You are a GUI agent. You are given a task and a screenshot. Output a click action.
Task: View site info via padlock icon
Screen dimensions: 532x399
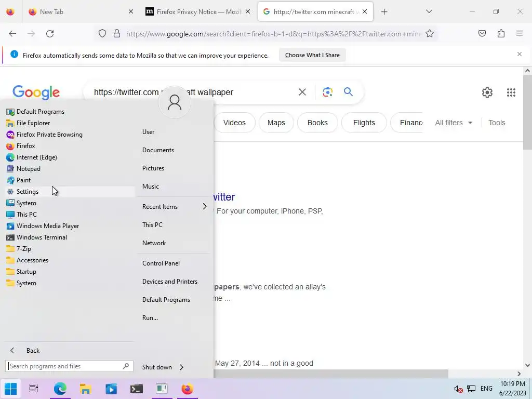[x=117, y=34]
